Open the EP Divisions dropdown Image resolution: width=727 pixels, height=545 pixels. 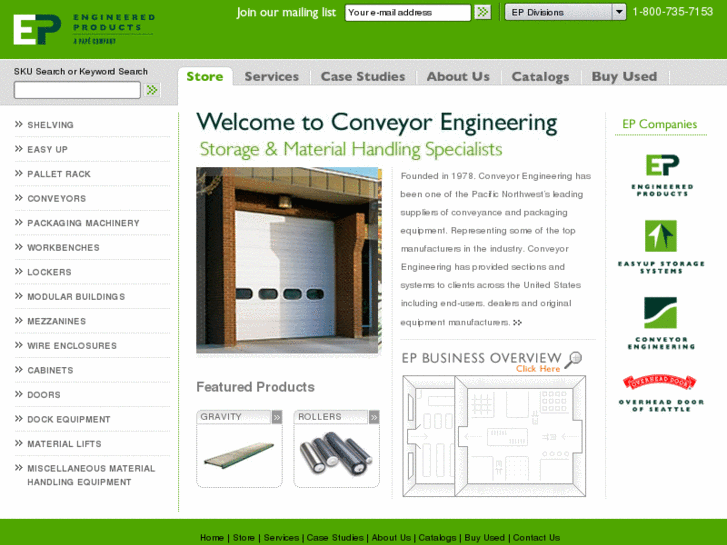pyautogui.click(x=565, y=12)
